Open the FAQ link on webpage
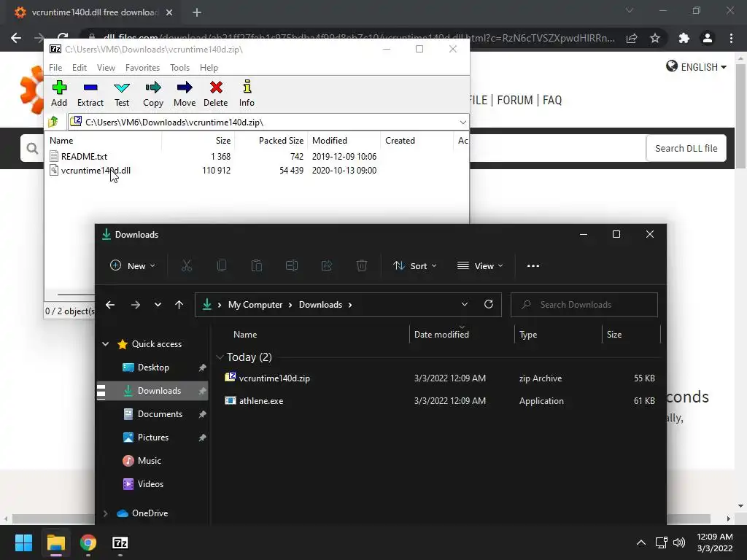 click(552, 100)
